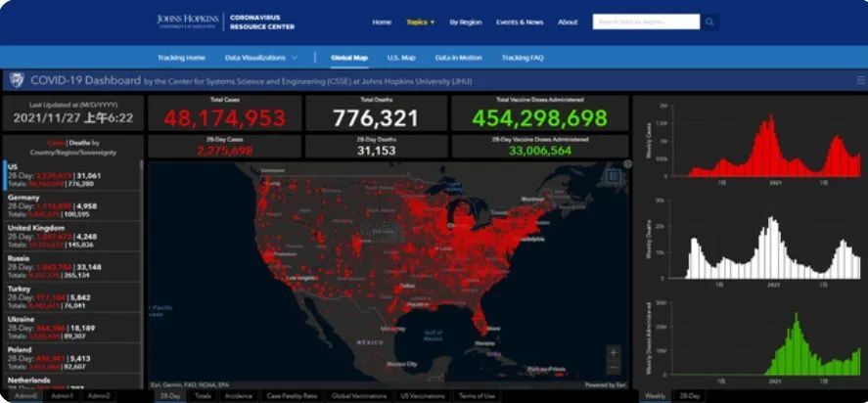Open the dashboard hamburger menu icon
Image resolution: width=868 pixels, height=403 pixels.
tap(861, 80)
